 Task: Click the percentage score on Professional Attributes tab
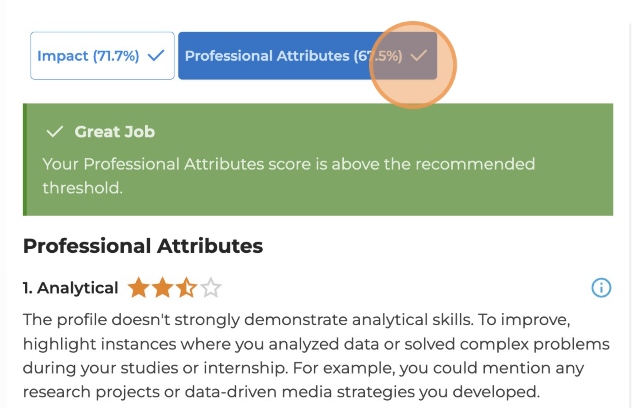coord(379,56)
